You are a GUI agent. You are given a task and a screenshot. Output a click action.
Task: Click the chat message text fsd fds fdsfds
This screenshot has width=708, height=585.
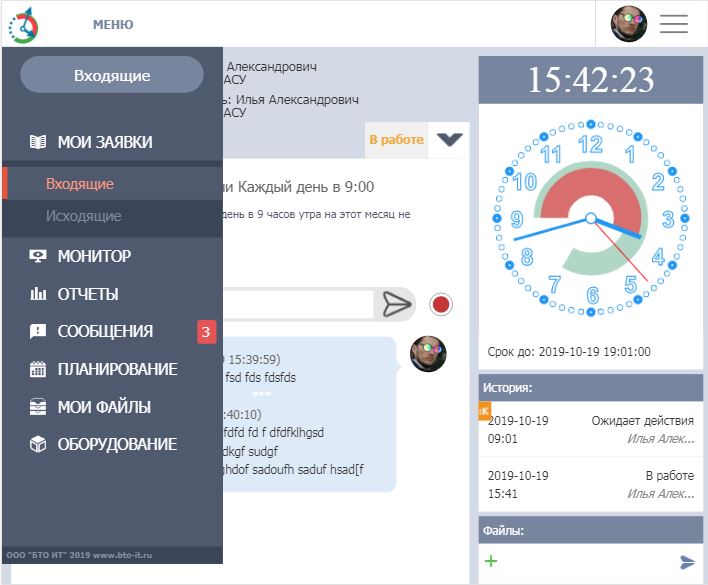[x=261, y=377]
